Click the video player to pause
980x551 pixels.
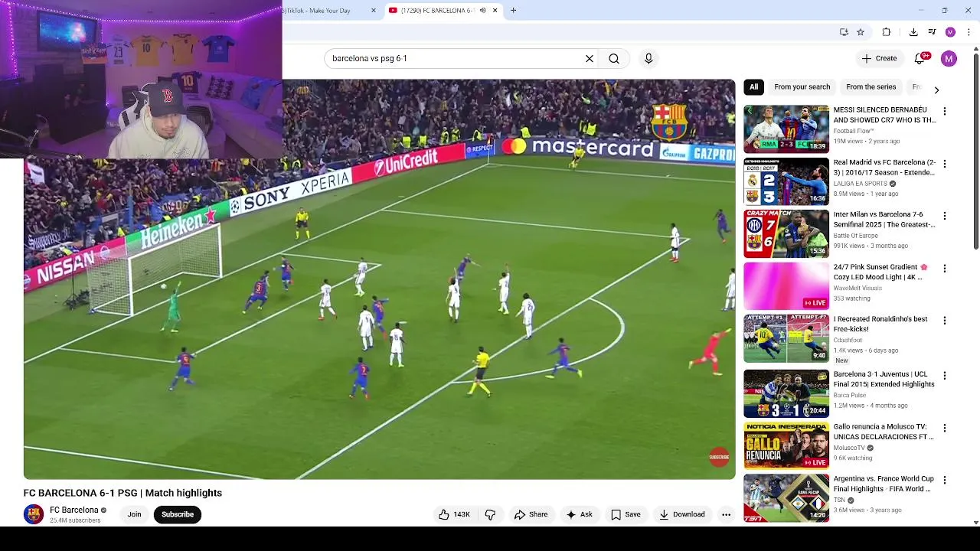(379, 279)
